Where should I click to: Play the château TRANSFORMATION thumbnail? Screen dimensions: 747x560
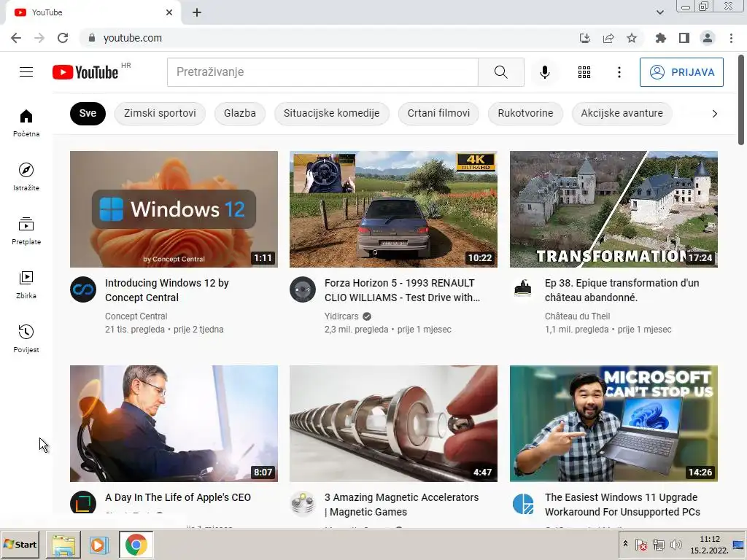[614, 209]
